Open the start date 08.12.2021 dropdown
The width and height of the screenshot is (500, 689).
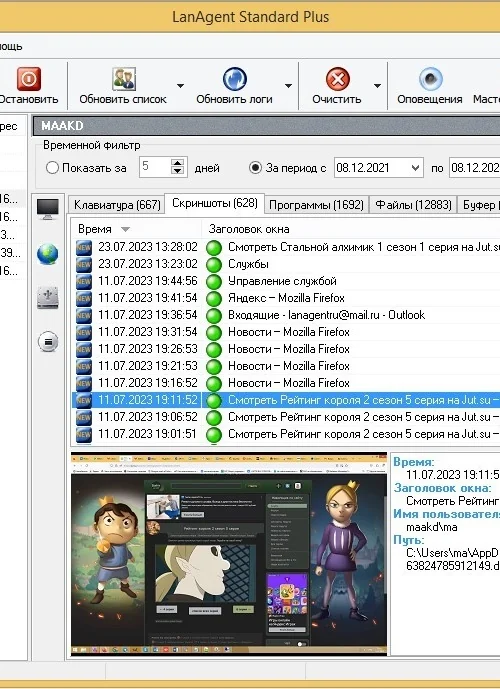(x=415, y=167)
